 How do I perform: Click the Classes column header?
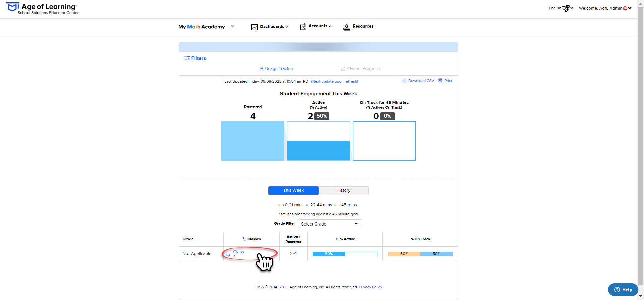click(x=252, y=239)
